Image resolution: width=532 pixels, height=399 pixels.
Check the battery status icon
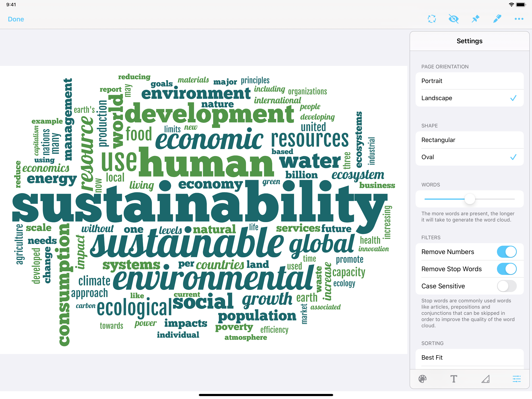pos(521,4)
